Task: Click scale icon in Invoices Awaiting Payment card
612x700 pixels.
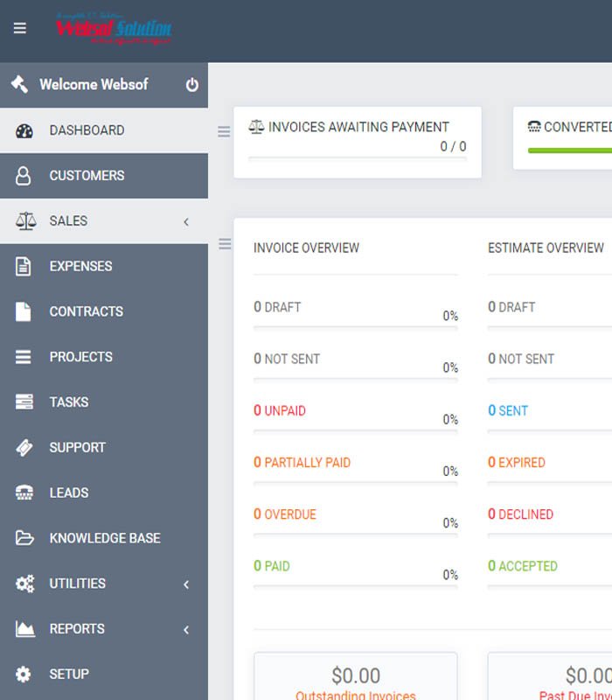Action: pos(256,127)
